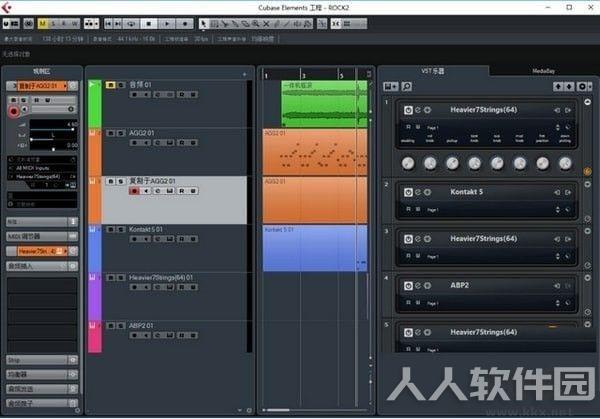600x419 pixels.
Task: Mute the 音频 01 track
Action: tap(110, 85)
